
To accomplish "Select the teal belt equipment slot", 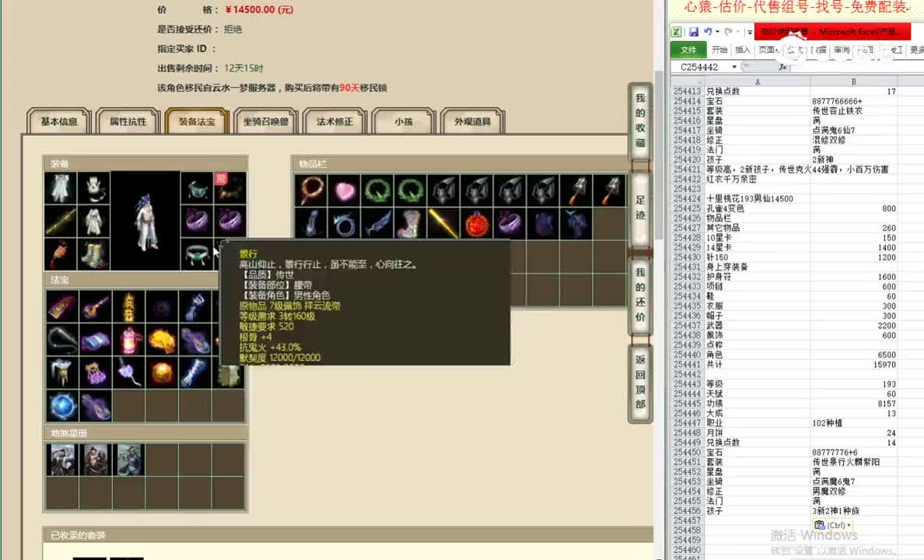I will pyautogui.click(x=197, y=254).
